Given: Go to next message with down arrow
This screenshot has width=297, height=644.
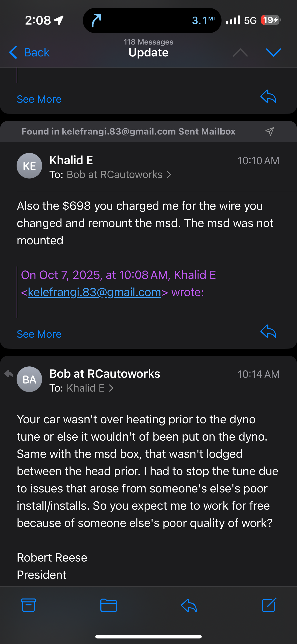Looking at the screenshot, I should [x=273, y=53].
